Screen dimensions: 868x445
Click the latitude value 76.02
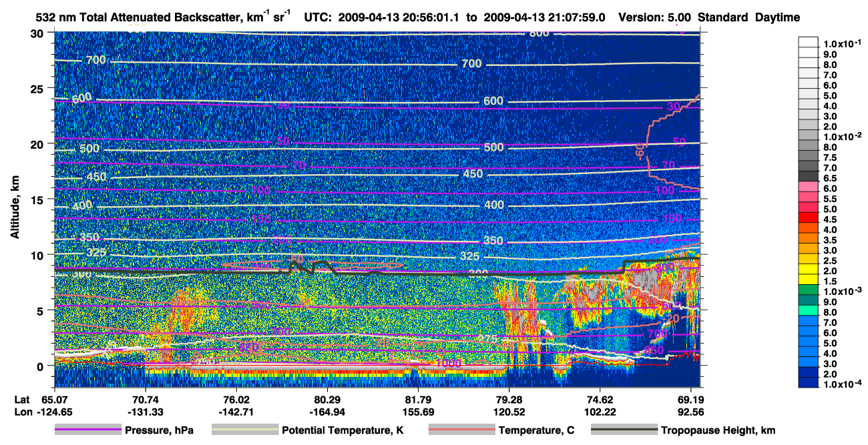tap(236, 400)
